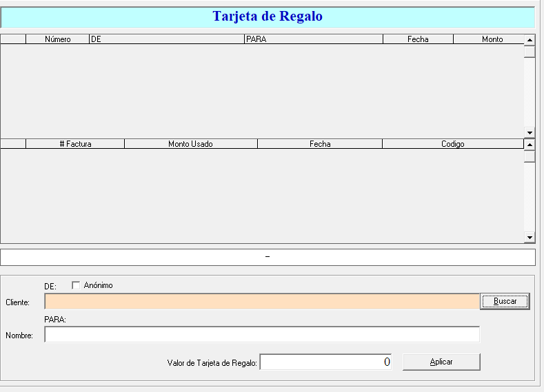Viewport: 544px width, 392px height.
Task: Click the PARA column header
Action: click(x=314, y=39)
